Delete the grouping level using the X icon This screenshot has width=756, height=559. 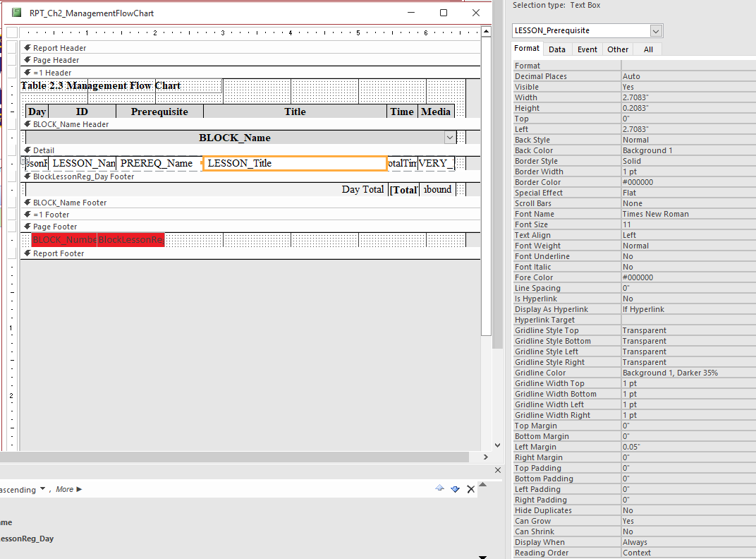tap(470, 488)
